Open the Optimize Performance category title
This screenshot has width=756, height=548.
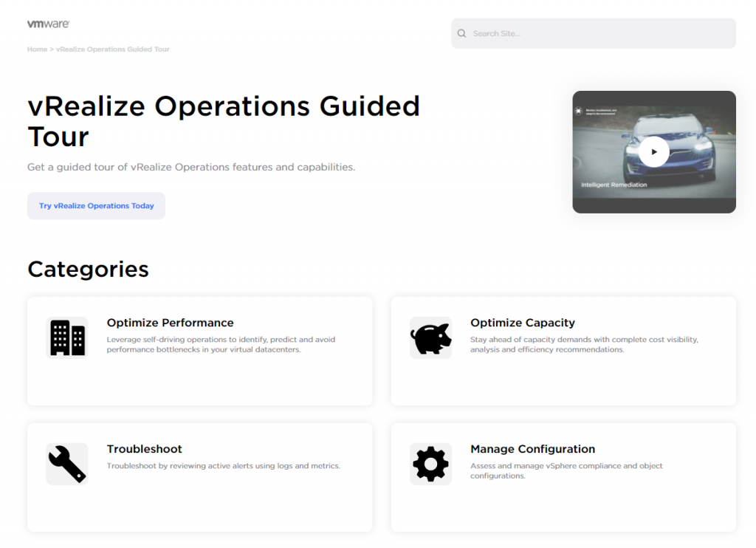coord(171,323)
